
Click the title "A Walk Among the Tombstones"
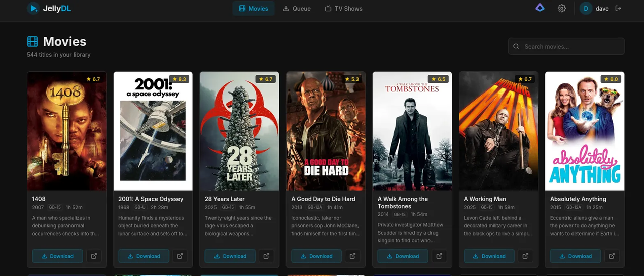click(403, 202)
